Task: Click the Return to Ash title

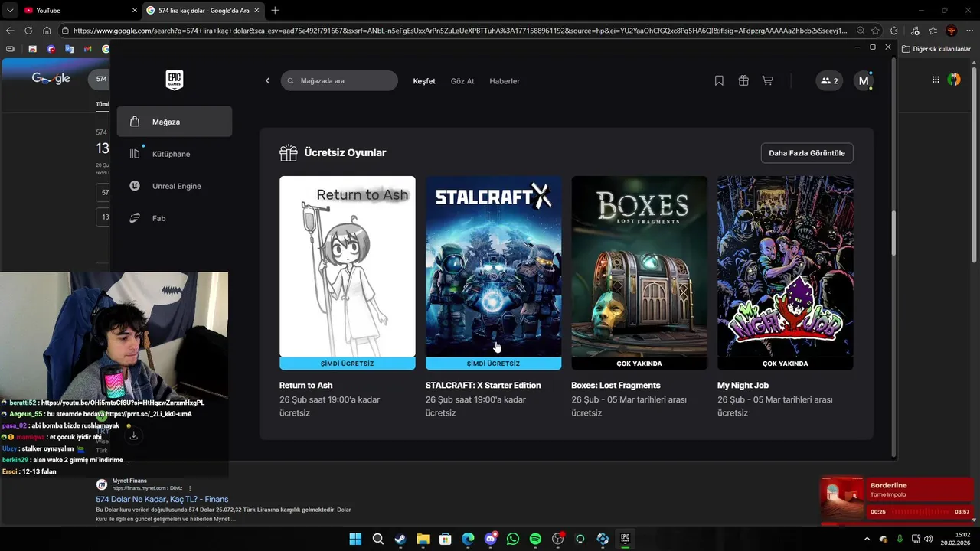Action: [x=305, y=386]
